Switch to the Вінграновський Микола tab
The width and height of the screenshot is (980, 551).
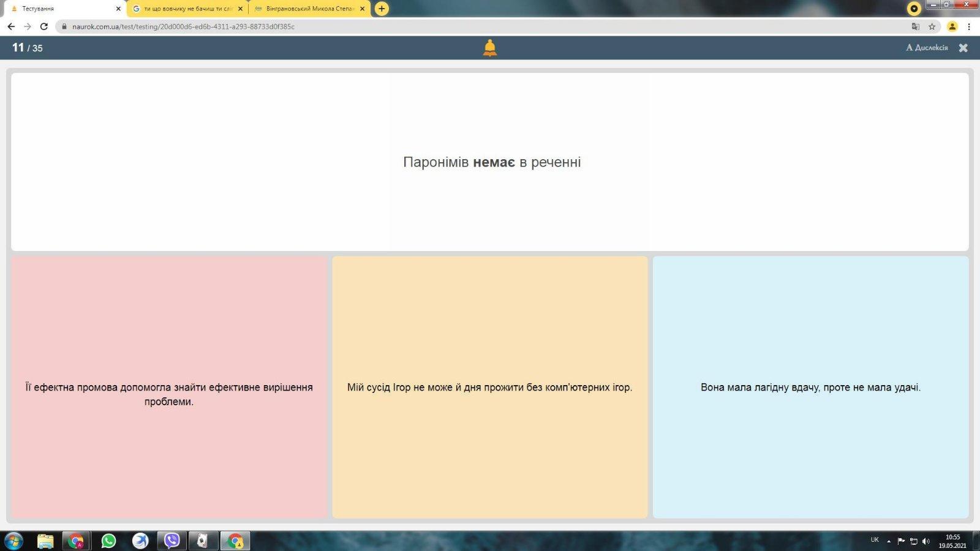310,9
